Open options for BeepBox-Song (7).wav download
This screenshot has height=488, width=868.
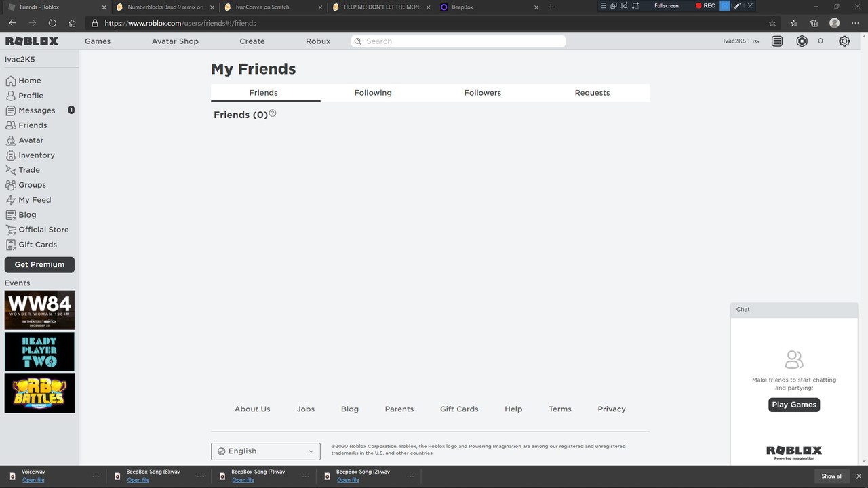pyautogui.click(x=305, y=476)
